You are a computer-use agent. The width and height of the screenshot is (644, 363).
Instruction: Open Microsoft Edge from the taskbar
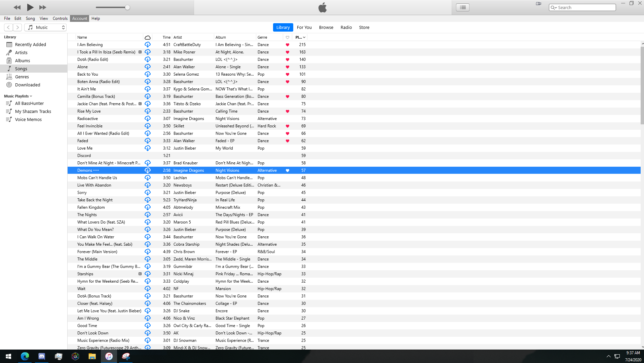(x=25, y=356)
